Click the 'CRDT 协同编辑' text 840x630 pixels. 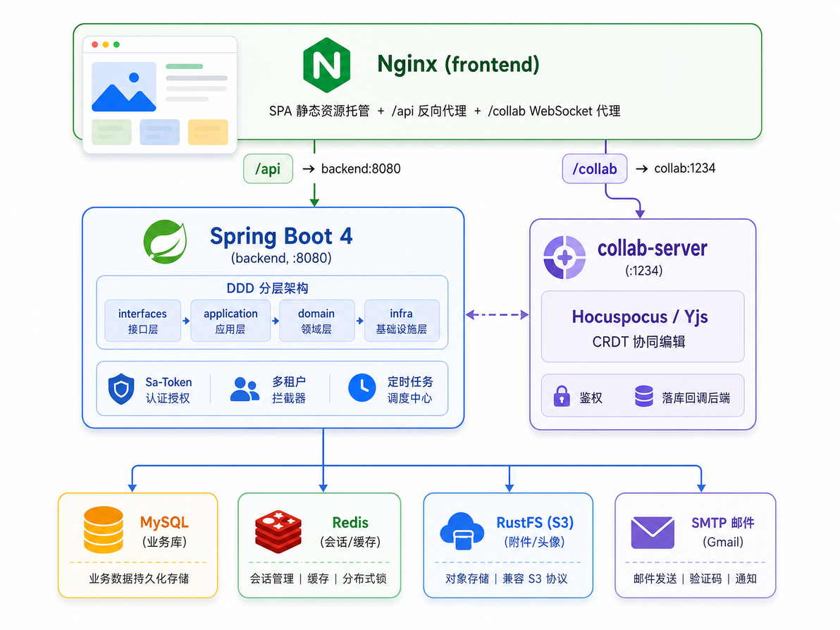[638, 342]
